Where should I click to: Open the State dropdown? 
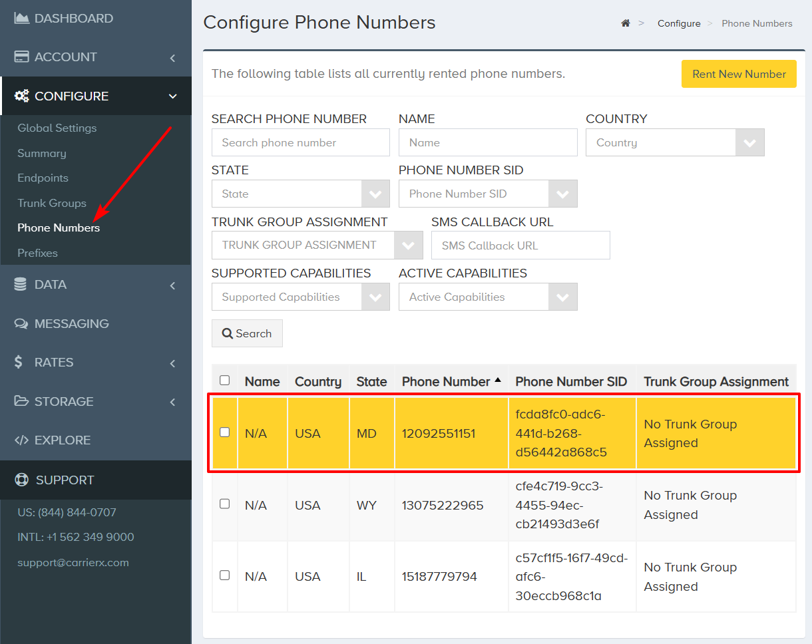[x=301, y=194]
